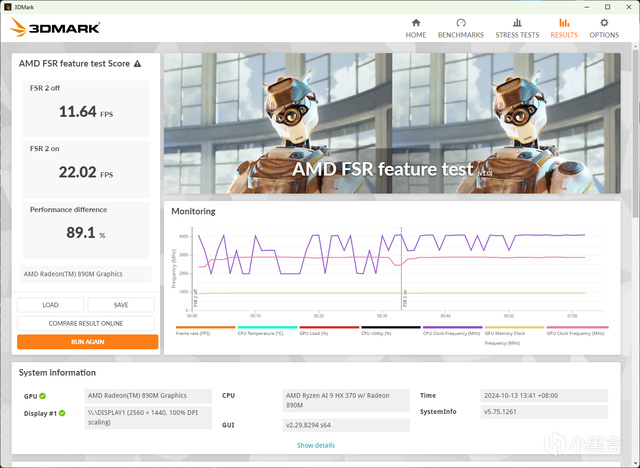
Task: Click the 89.1 % performance difference value
Action: [x=86, y=233]
